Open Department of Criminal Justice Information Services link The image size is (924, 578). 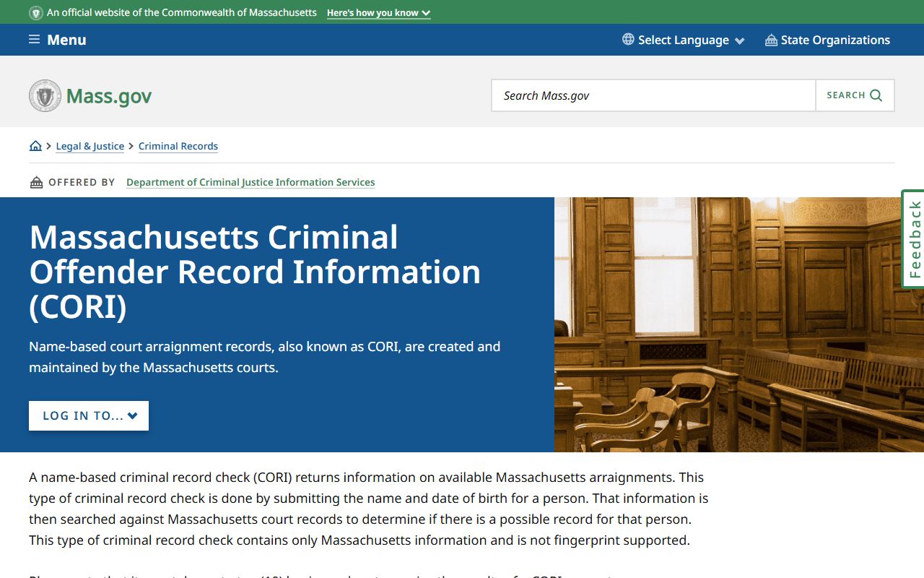[250, 182]
